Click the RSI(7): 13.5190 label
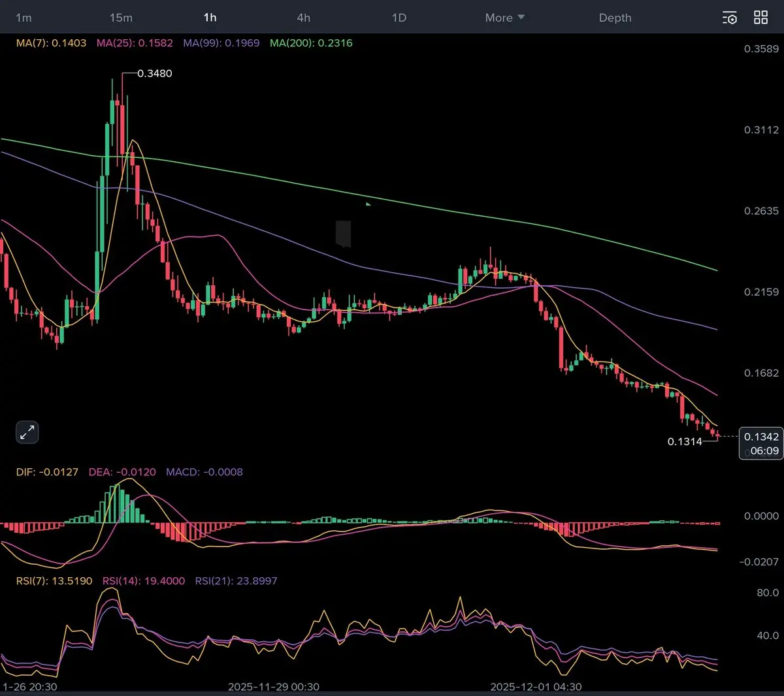This screenshot has width=784, height=696. 54,580
